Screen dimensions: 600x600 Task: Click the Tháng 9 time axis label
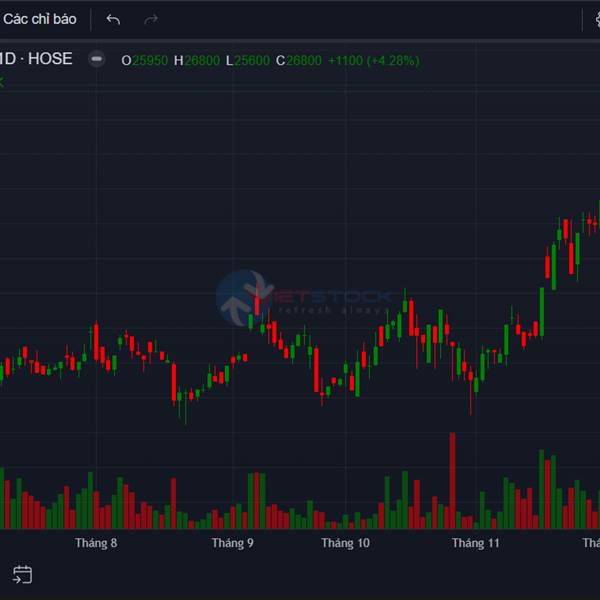(x=233, y=543)
